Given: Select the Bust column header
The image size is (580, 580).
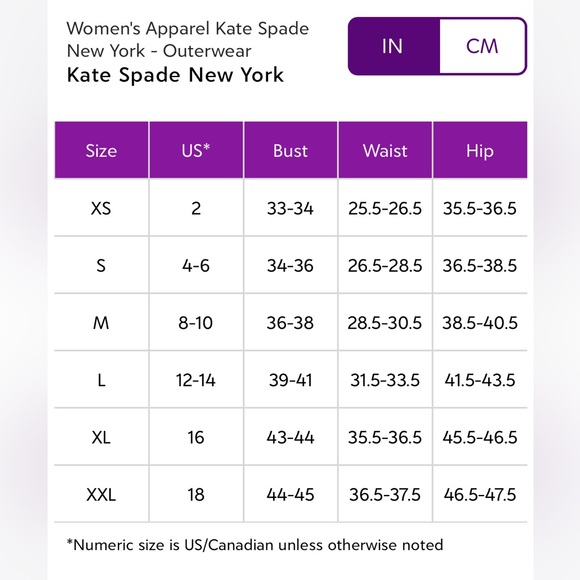Looking at the screenshot, I should click(290, 150).
